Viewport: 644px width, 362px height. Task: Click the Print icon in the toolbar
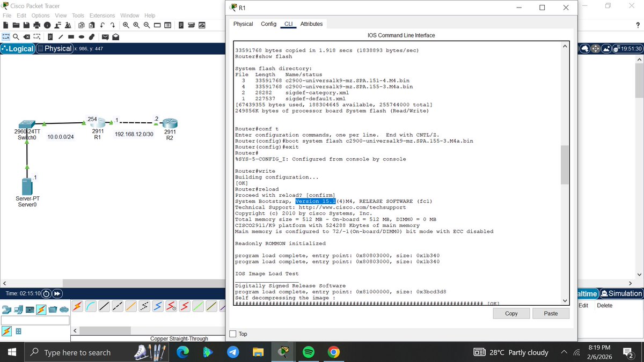tap(37, 25)
